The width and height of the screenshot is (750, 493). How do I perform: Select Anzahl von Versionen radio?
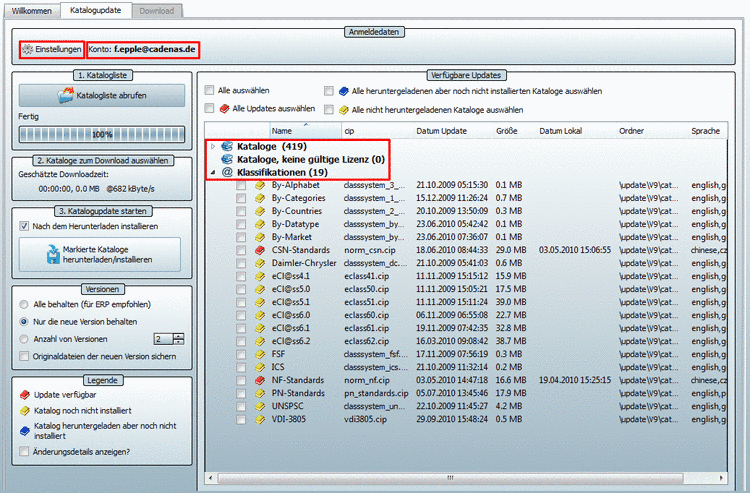(x=23, y=339)
